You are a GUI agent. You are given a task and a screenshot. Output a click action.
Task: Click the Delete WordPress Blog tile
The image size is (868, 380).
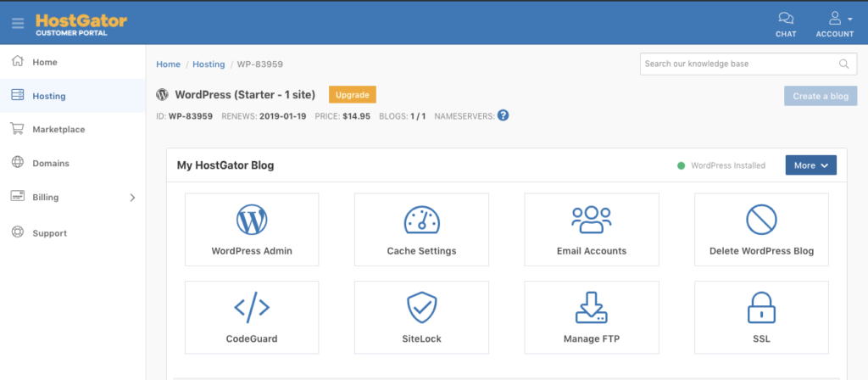tap(761, 229)
